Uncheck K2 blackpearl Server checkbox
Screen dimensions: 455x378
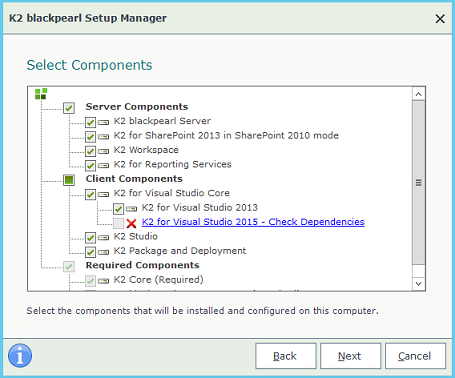pos(90,122)
